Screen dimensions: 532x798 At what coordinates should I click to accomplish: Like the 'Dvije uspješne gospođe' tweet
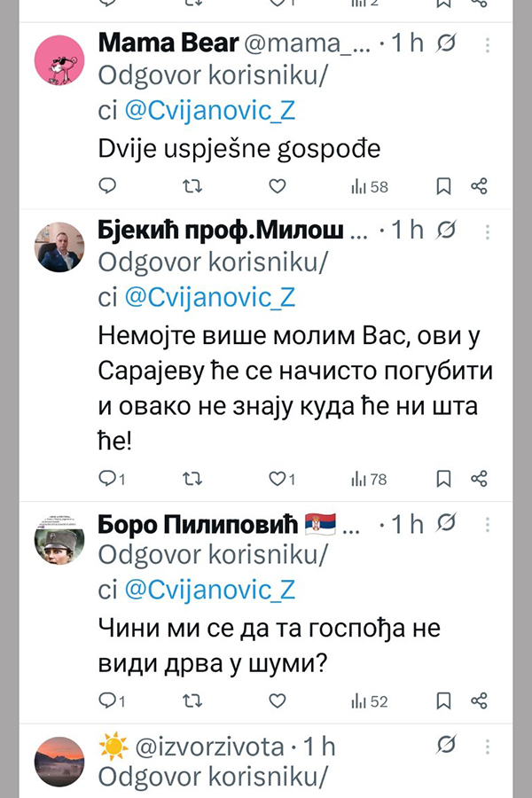[x=278, y=186]
